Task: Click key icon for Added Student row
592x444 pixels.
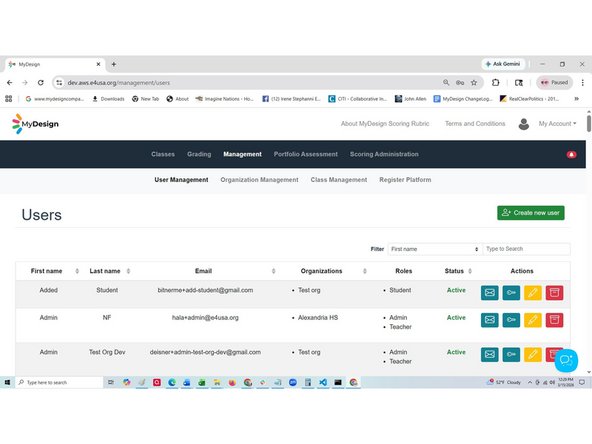Action: [x=511, y=293]
